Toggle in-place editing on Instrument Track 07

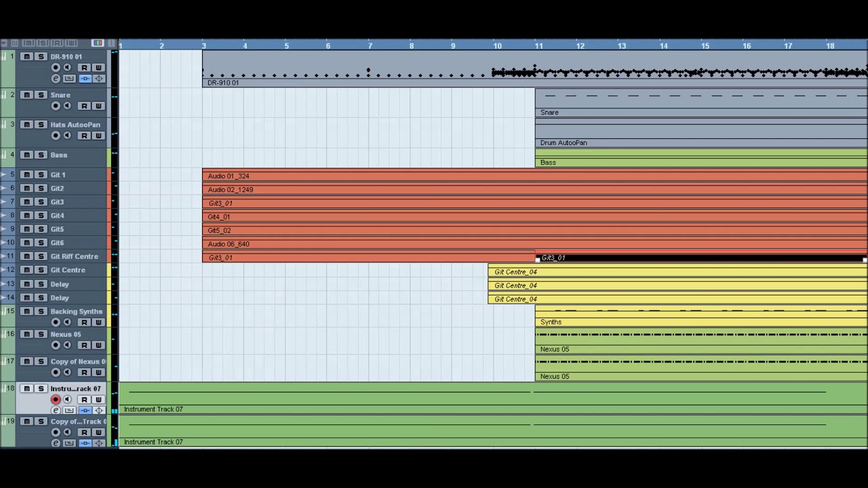click(85, 410)
